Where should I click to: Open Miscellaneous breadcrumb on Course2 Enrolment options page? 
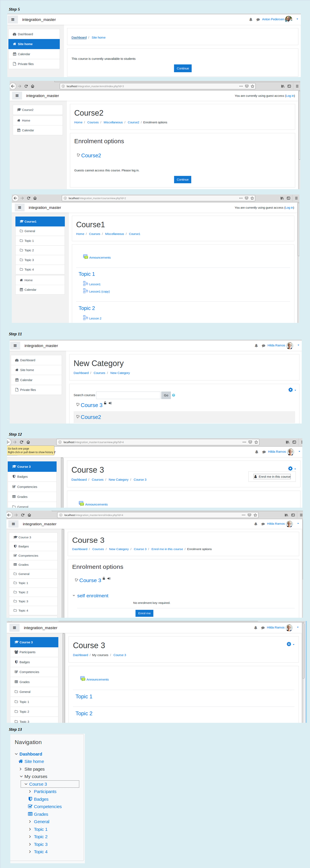tap(113, 122)
